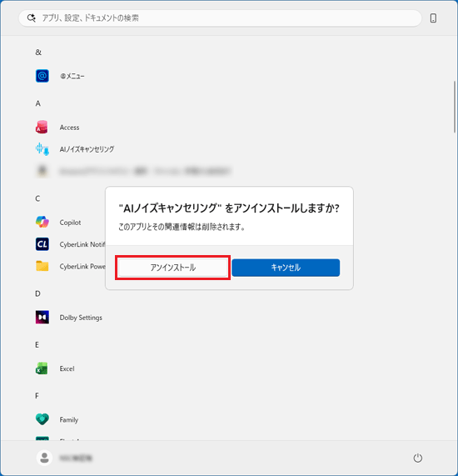Open the Copilot colorful icon
The image size is (458, 476).
[42, 223]
